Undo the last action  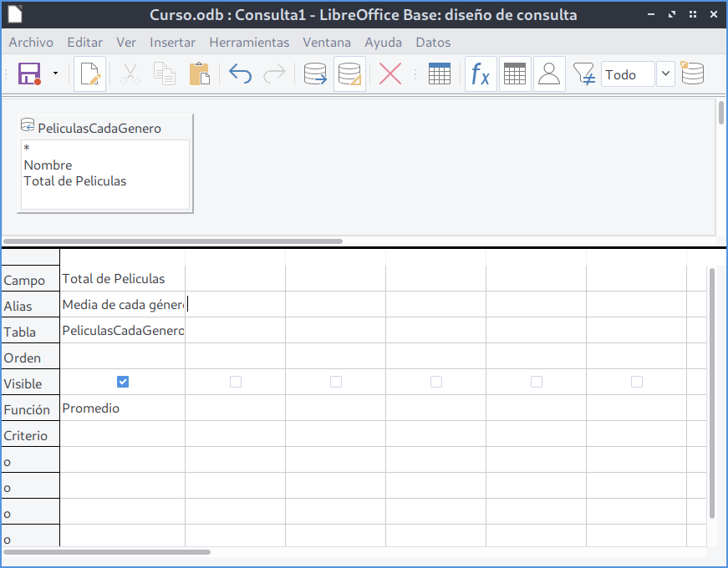tap(241, 74)
